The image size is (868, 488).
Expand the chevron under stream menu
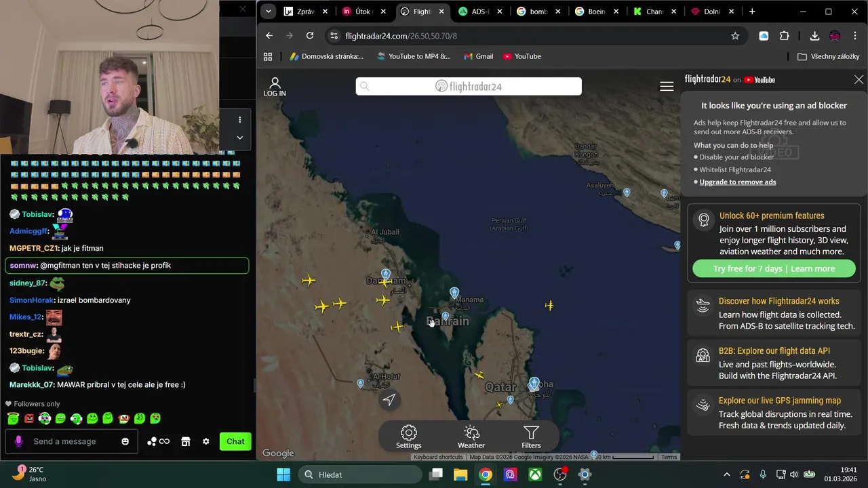(239, 137)
